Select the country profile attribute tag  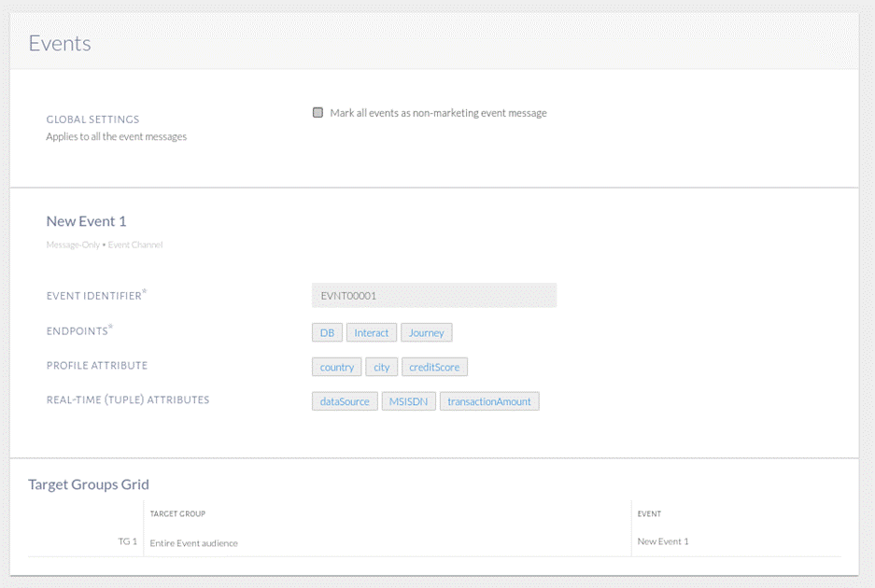pos(336,367)
